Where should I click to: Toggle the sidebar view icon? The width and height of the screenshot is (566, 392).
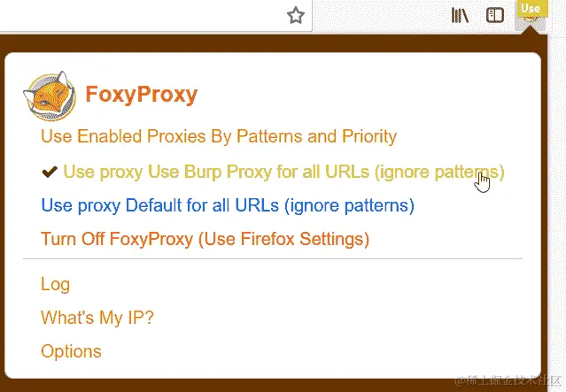495,16
